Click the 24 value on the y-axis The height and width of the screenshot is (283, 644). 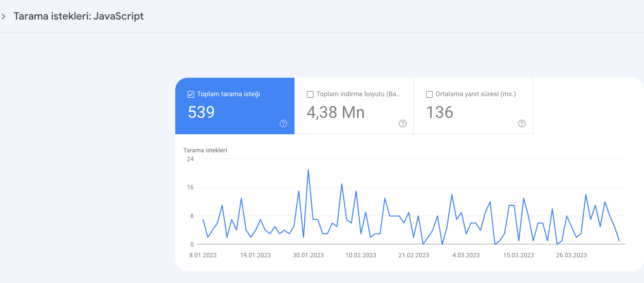190,159
